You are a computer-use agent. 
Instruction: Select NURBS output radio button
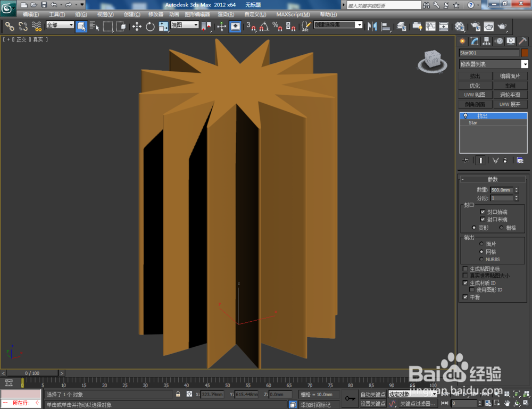[481, 259]
